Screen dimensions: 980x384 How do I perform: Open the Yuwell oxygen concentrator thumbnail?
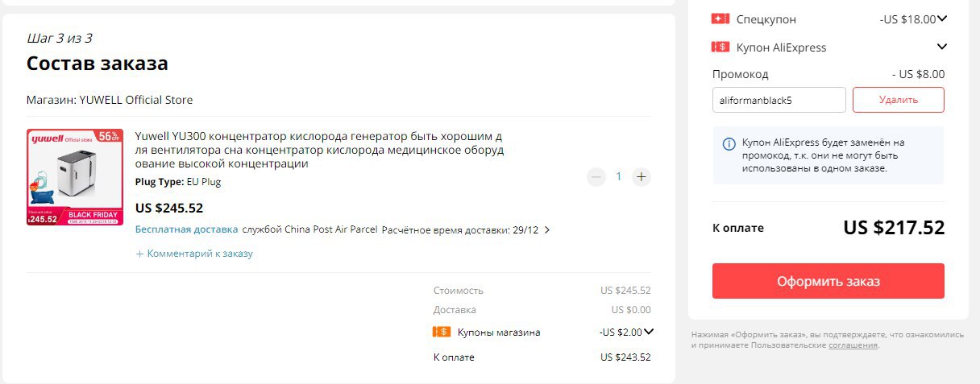75,177
